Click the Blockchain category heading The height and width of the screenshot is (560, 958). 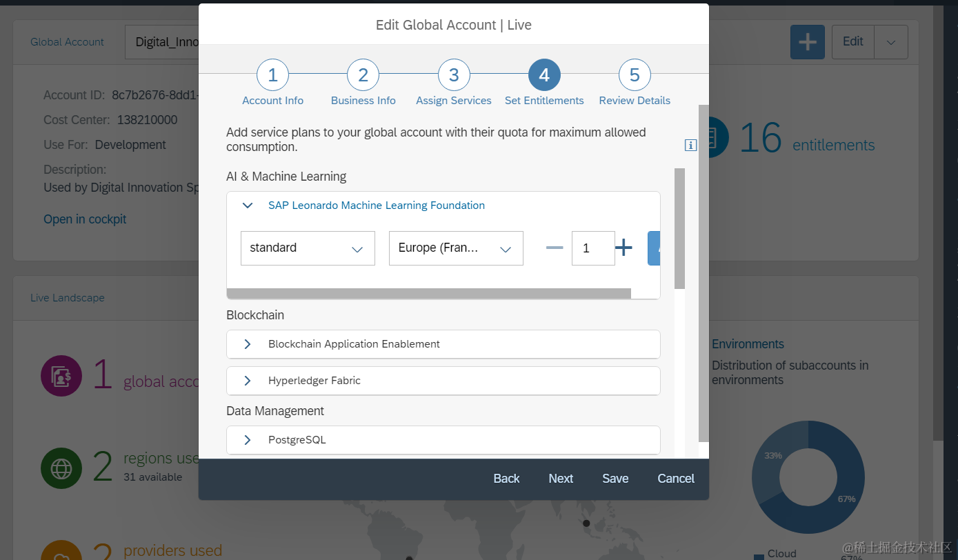[x=255, y=315]
